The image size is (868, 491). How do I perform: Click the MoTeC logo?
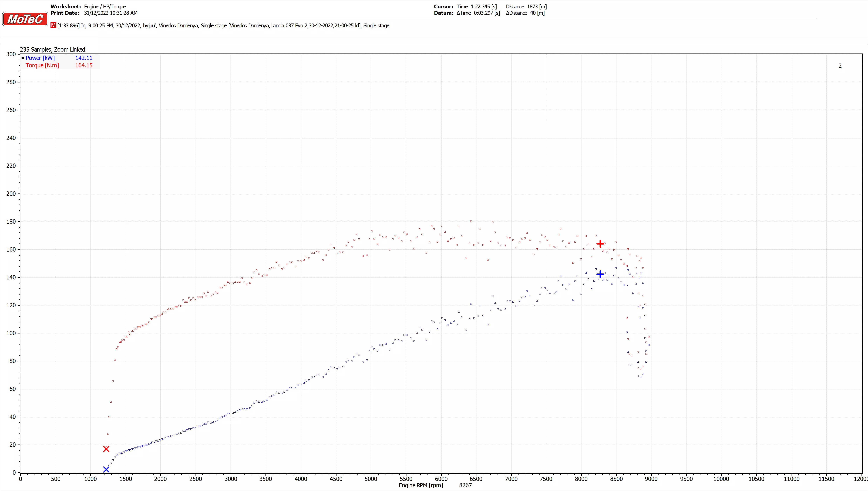tap(25, 19)
